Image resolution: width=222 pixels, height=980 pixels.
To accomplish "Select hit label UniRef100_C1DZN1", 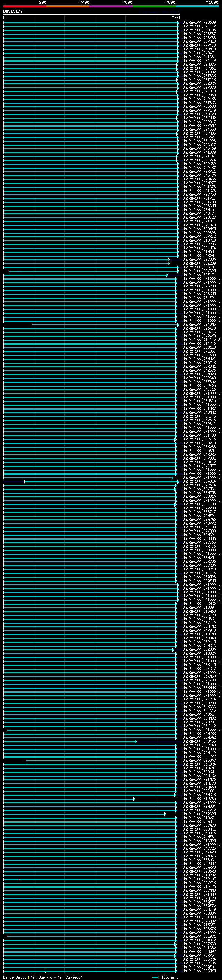I will tap(199, 769).
